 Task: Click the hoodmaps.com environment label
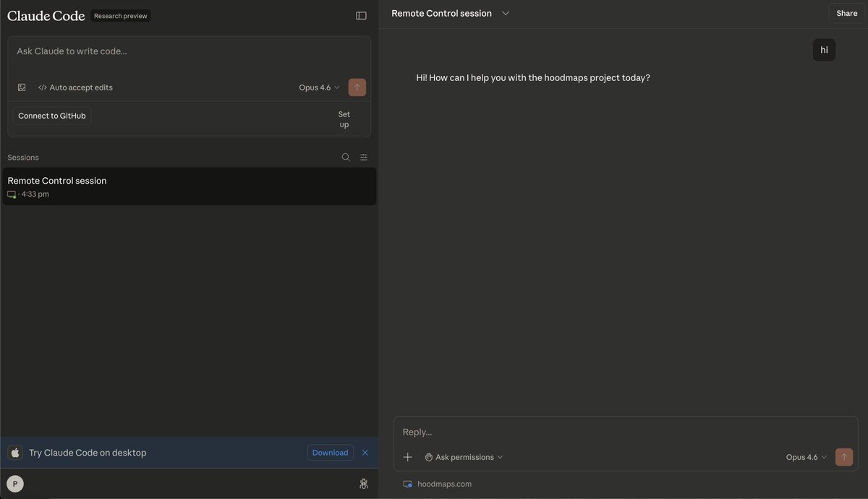444,484
